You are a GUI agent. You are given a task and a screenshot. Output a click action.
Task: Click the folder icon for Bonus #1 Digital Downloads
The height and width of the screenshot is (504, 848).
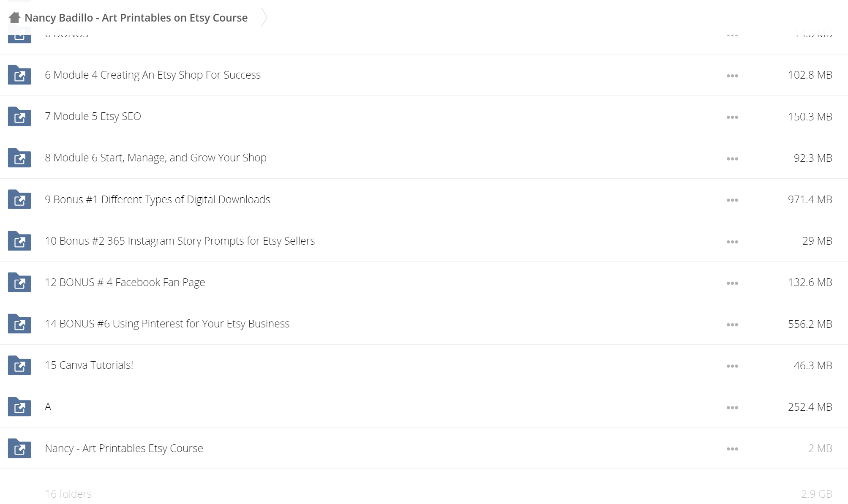[x=19, y=199]
